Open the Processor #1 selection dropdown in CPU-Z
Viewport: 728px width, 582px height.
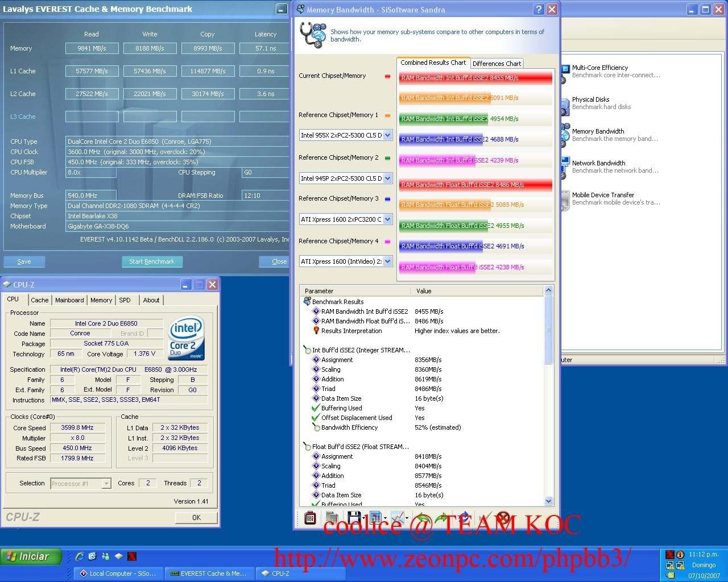click(106, 484)
